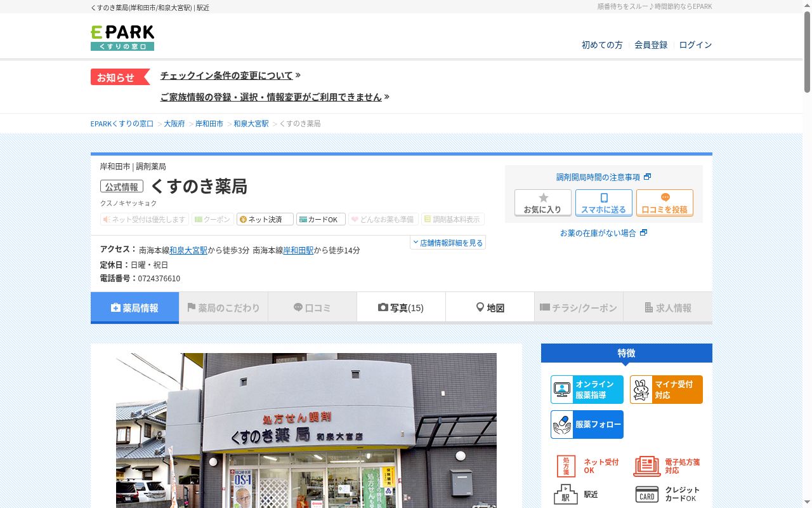
Task: Click the ログイン link
Action: pyautogui.click(x=695, y=45)
